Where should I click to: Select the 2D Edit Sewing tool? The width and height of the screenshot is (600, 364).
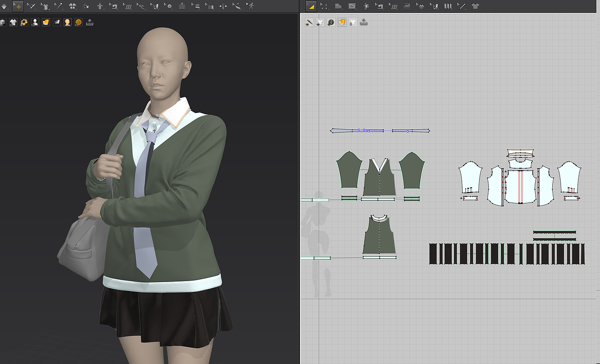pyautogui.click(x=380, y=6)
